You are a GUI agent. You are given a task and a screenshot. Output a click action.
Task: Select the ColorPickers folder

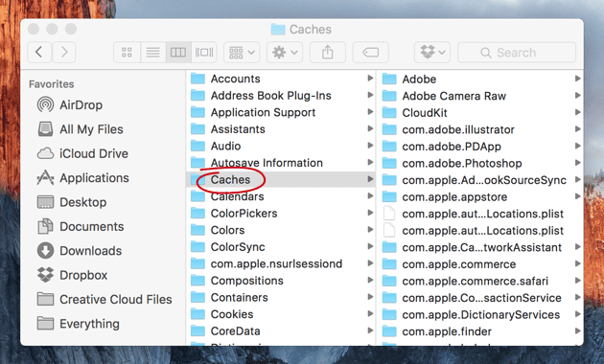[x=281, y=214]
